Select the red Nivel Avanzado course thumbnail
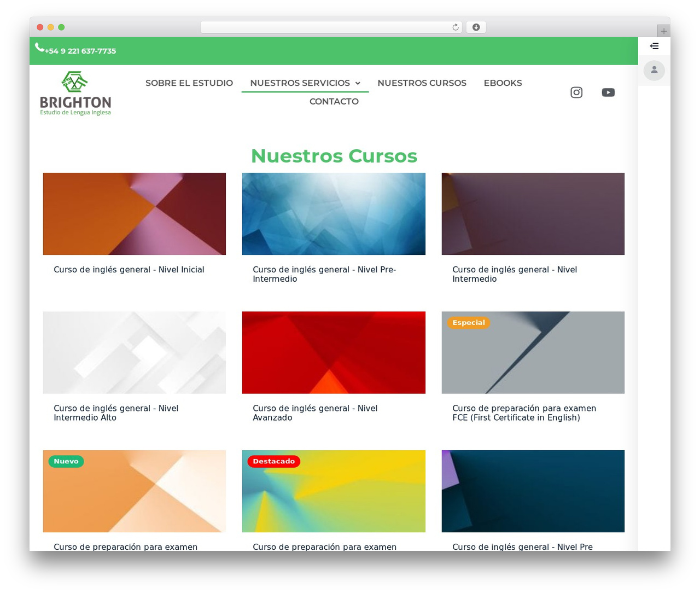This screenshot has height=593, width=700. click(334, 353)
